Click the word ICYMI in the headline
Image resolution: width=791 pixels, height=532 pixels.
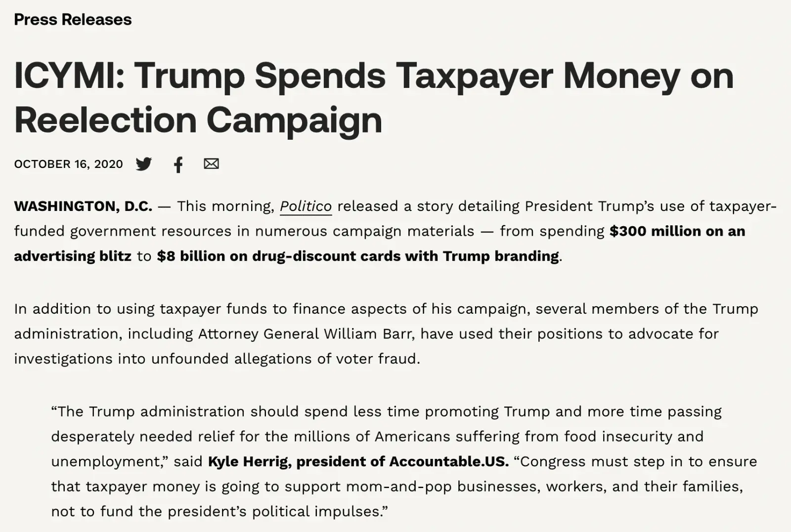pos(69,76)
